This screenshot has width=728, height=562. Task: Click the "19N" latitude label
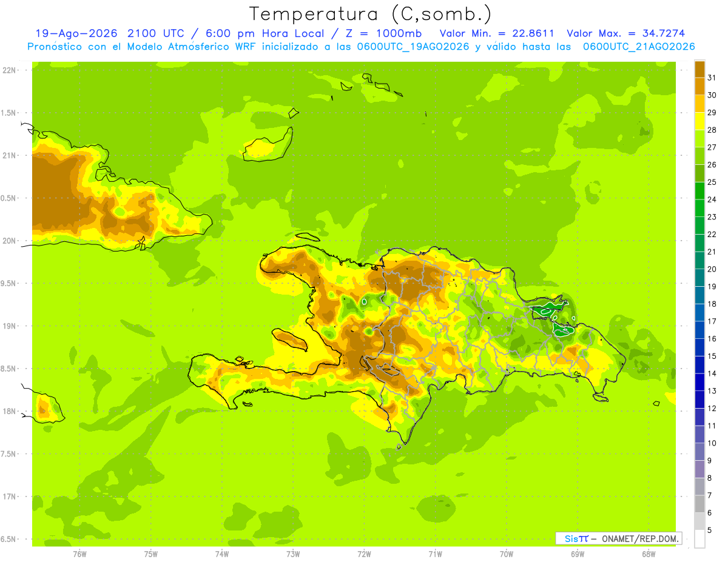tap(8, 326)
